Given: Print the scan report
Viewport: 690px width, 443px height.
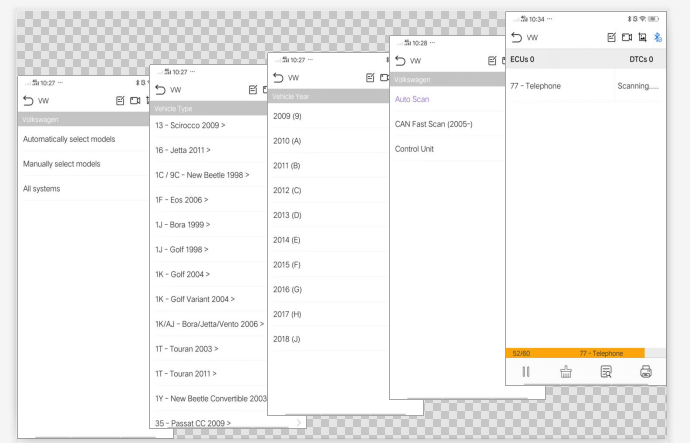Looking at the screenshot, I should pyautogui.click(x=646, y=372).
